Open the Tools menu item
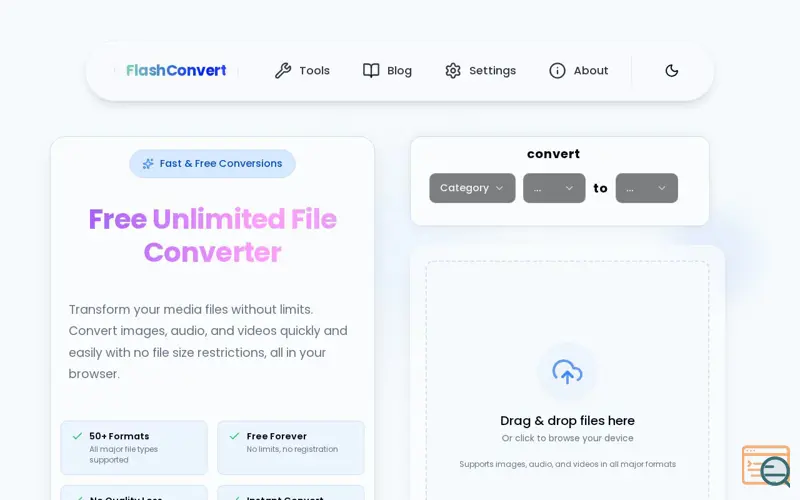The width and height of the screenshot is (800, 500). coord(303,70)
